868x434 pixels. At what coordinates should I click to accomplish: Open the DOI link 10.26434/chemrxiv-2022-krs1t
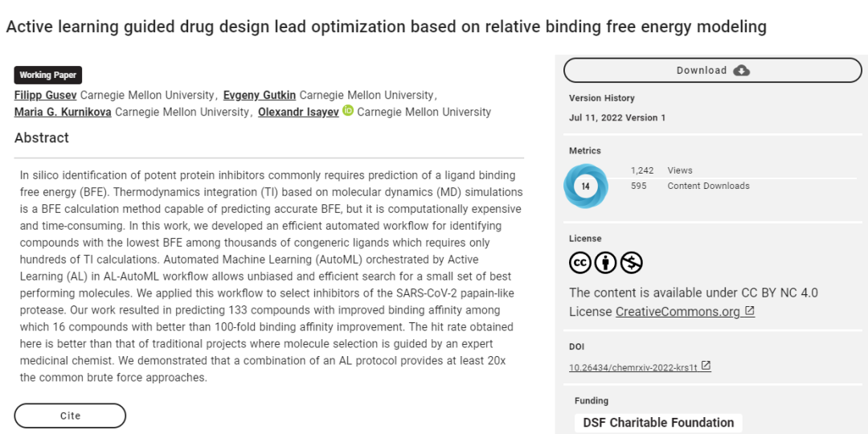coord(633,367)
